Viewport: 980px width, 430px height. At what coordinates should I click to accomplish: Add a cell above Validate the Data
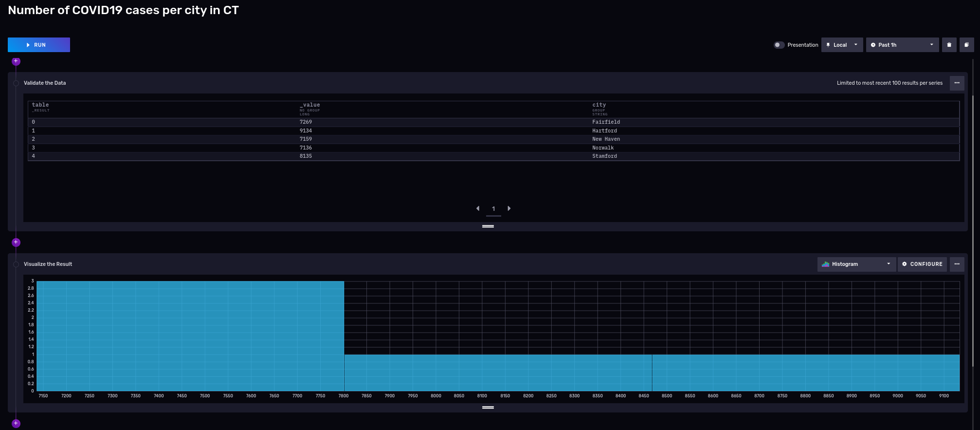pos(16,61)
